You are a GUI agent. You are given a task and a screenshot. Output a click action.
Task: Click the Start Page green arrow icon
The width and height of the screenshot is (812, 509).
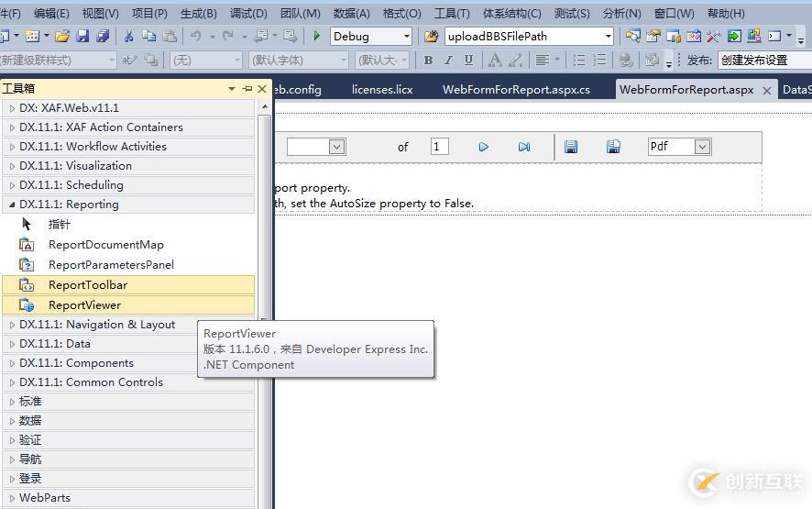coord(734,36)
